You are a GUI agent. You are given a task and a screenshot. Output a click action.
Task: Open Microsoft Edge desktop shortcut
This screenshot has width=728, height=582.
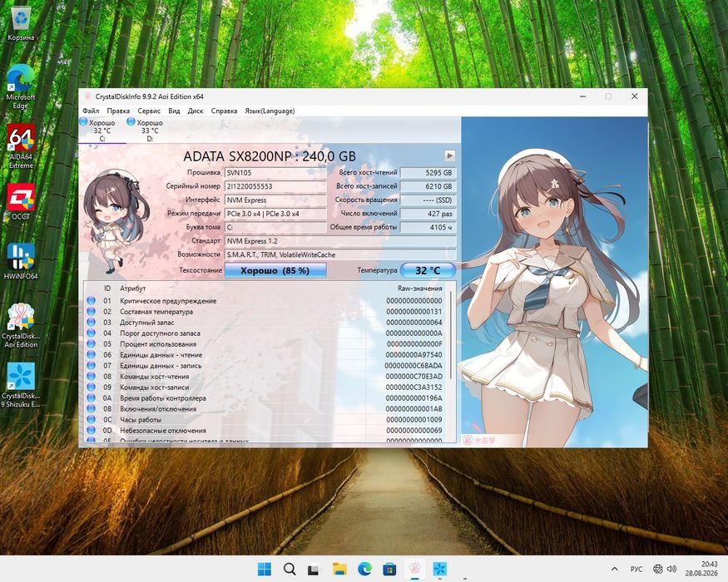point(21,86)
